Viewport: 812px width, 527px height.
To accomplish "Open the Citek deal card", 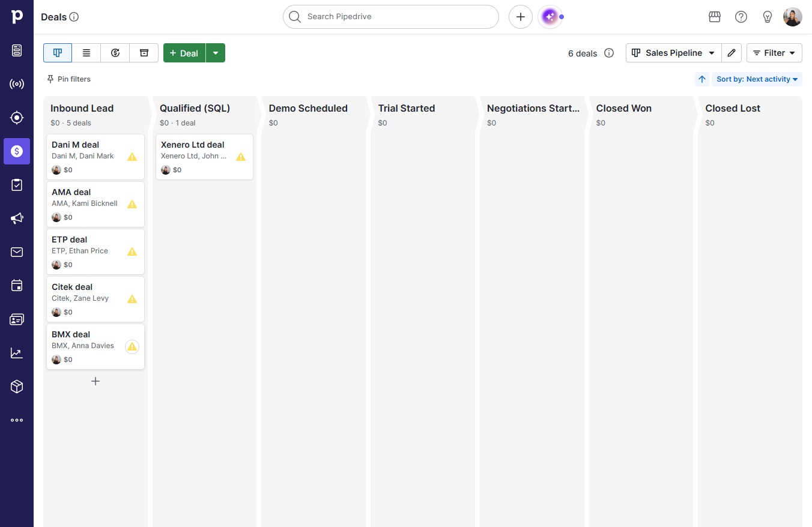I will tap(95, 299).
